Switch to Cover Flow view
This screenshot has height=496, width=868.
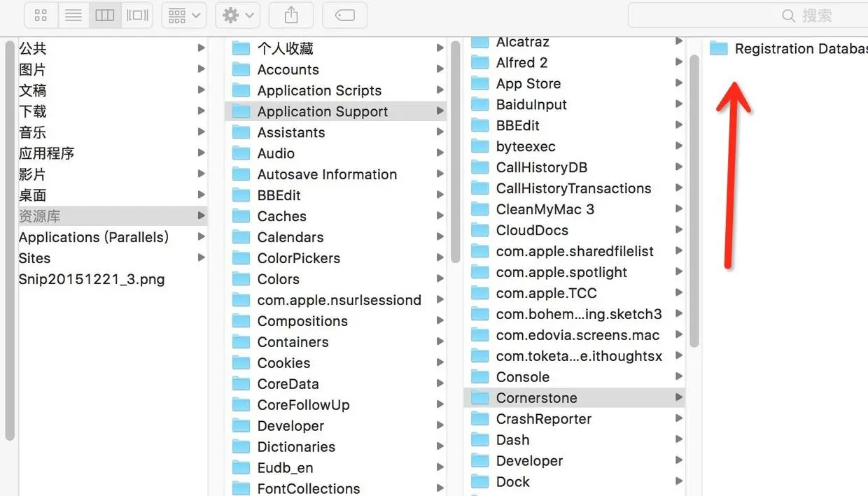137,15
